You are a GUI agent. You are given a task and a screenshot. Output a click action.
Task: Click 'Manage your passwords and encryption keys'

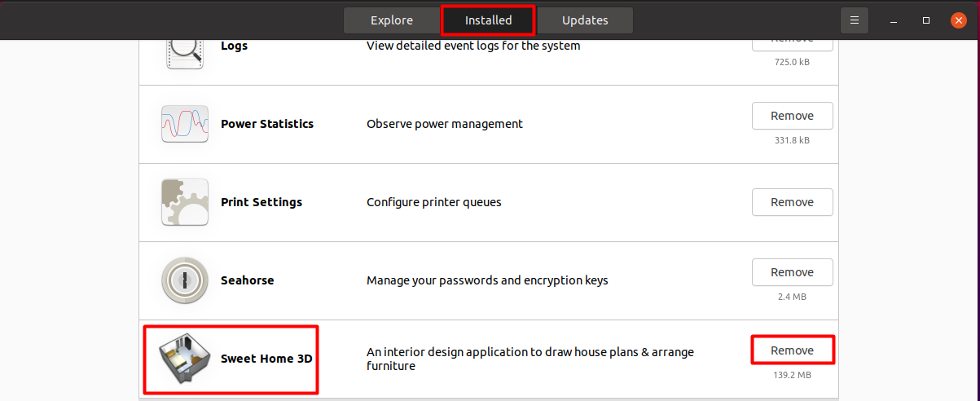(487, 280)
